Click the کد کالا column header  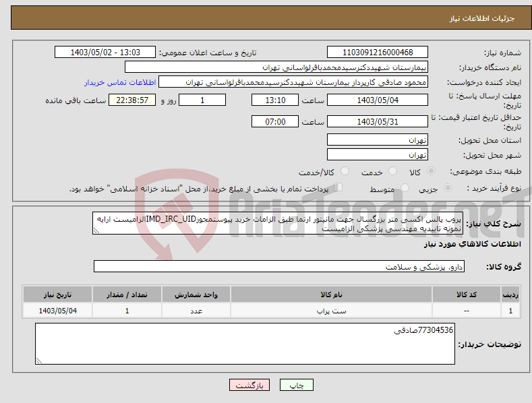467,294
